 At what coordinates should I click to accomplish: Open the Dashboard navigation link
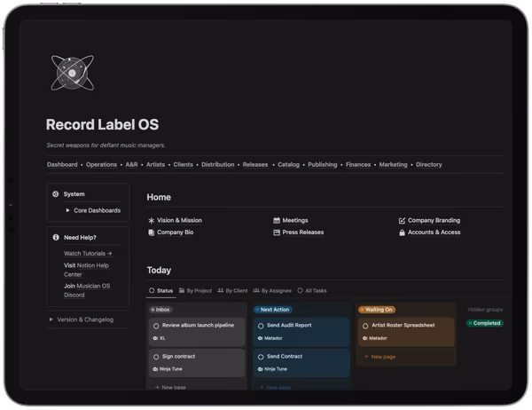coord(62,165)
